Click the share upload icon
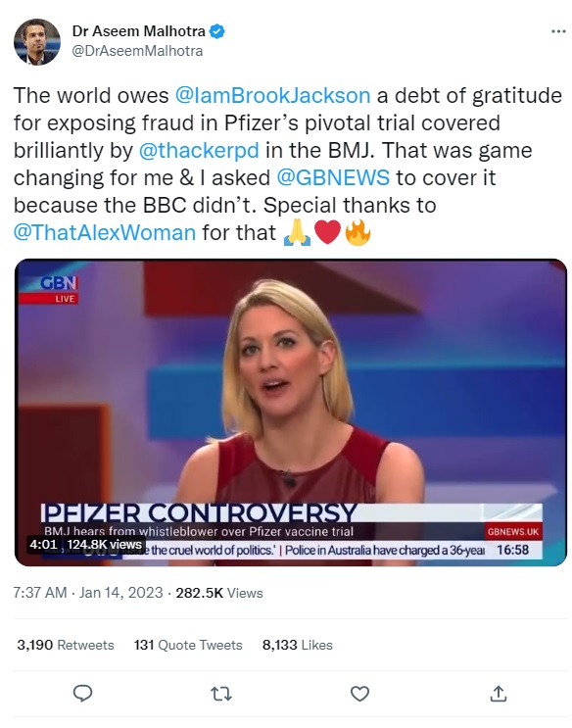The width and height of the screenshot is (572, 728). pyautogui.click(x=498, y=693)
